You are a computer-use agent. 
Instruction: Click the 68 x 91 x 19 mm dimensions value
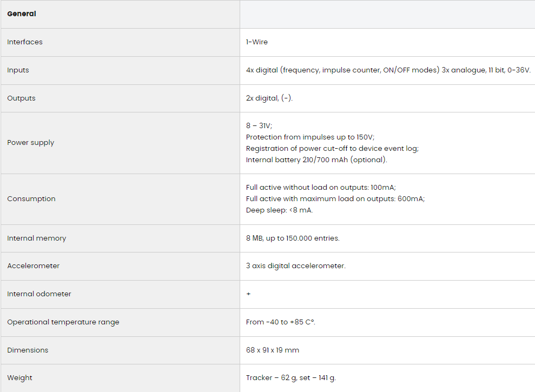pyautogui.click(x=272, y=350)
